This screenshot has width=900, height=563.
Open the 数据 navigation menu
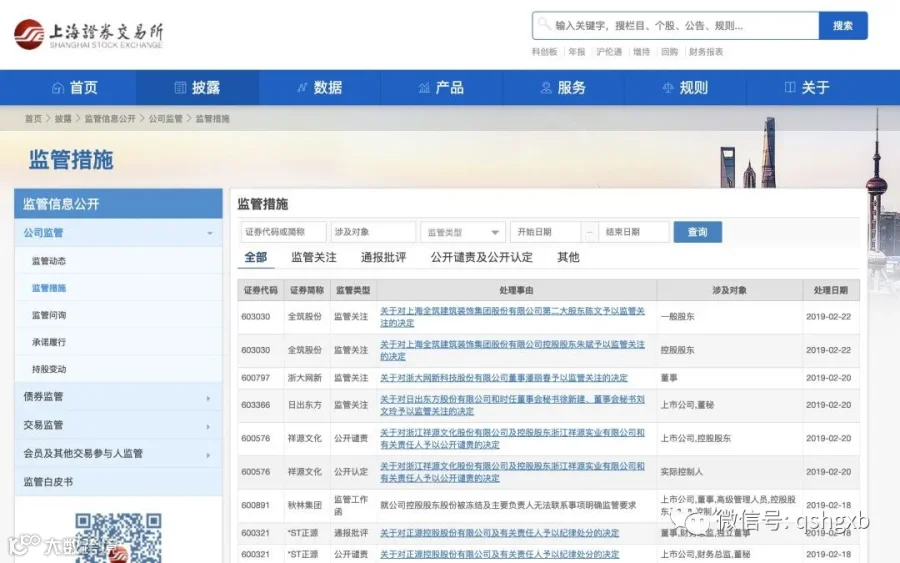[x=319, y=88]
